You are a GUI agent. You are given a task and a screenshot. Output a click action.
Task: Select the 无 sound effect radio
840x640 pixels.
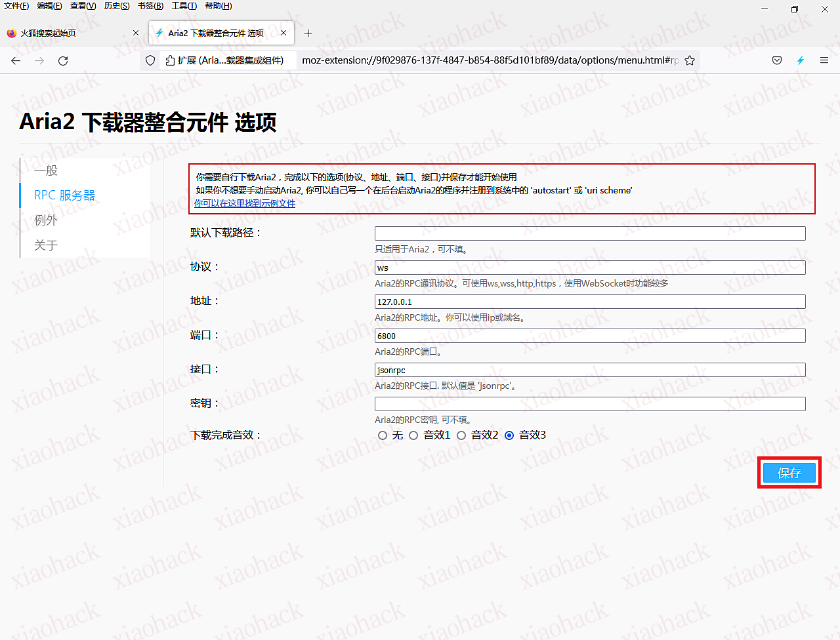[383, 435]
